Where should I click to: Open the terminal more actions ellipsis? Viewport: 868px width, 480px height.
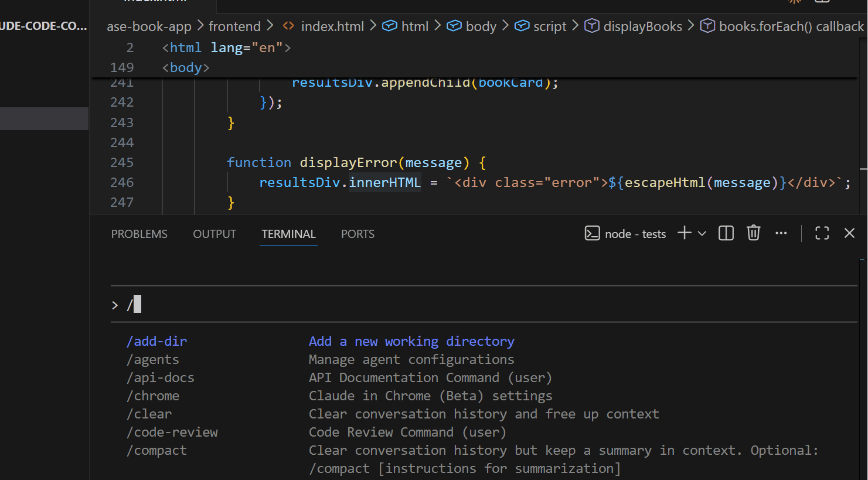(781, 233)
